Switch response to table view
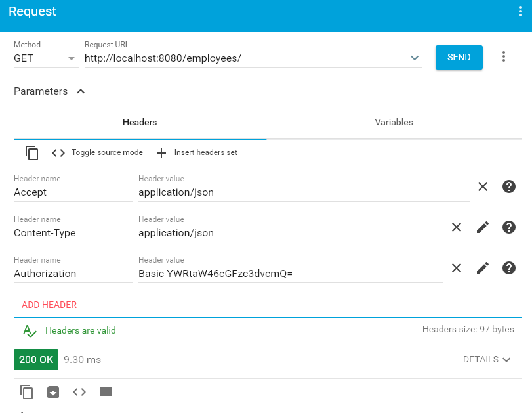532x413 pixels. 106,391
